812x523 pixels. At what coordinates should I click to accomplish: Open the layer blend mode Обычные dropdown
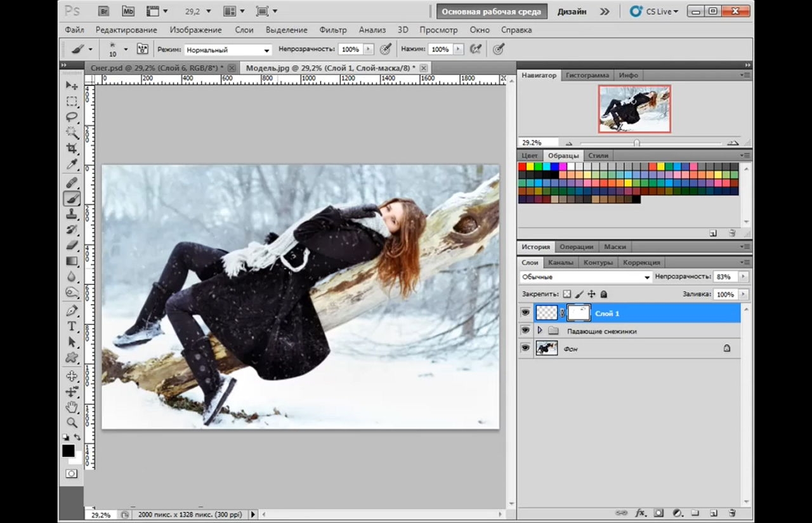click(x=585, y=277)
